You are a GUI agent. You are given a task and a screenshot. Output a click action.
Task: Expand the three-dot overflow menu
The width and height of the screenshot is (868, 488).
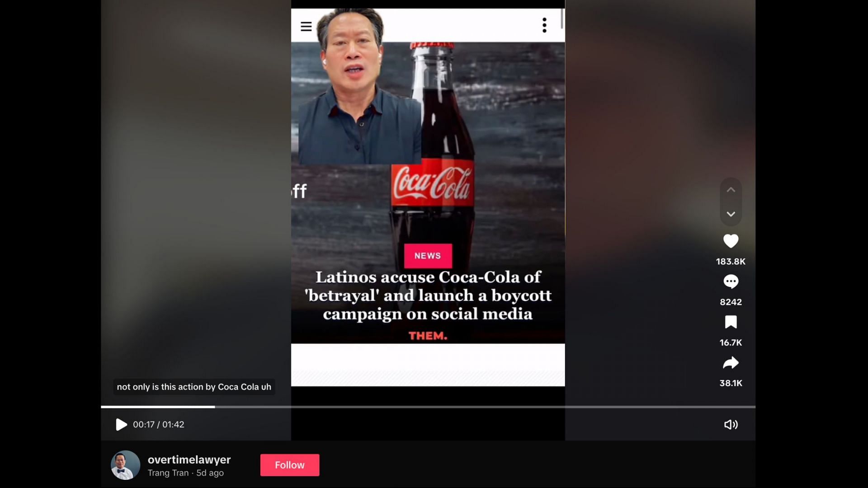tap(544, 25)
